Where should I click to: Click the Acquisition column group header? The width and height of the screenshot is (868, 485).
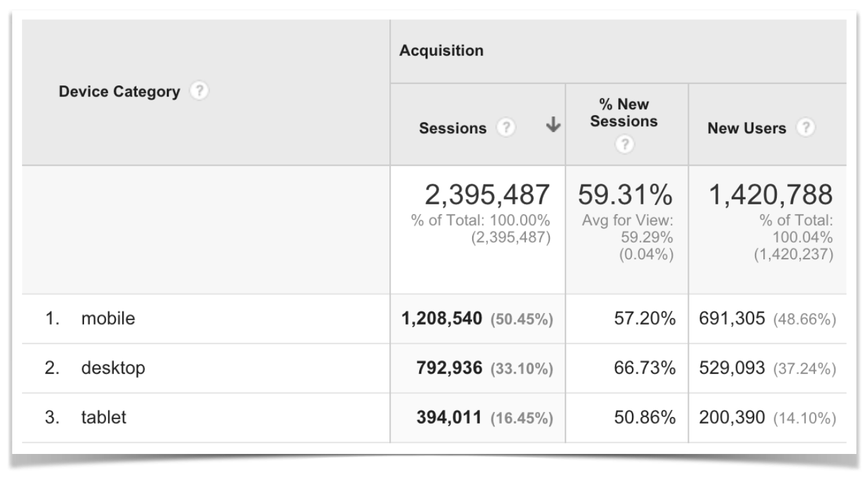coord(442,51)
